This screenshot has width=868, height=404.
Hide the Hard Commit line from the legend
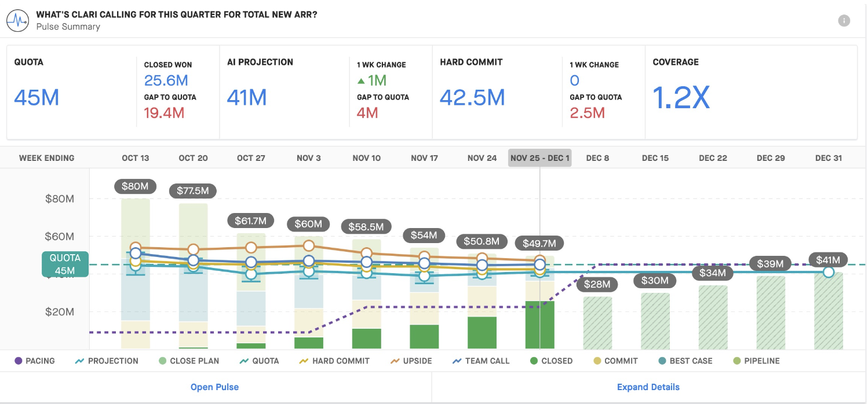coord(334,361)
